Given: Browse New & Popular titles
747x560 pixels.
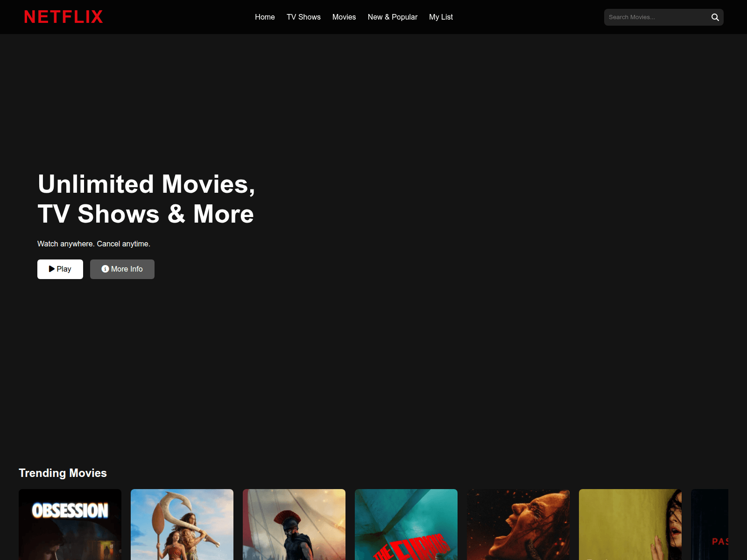Looking at the screenshot, I should pos(393,17).
